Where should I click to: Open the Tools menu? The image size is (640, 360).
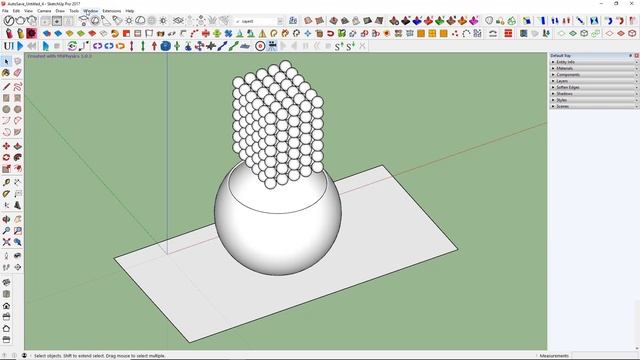[x=74, y=11]
